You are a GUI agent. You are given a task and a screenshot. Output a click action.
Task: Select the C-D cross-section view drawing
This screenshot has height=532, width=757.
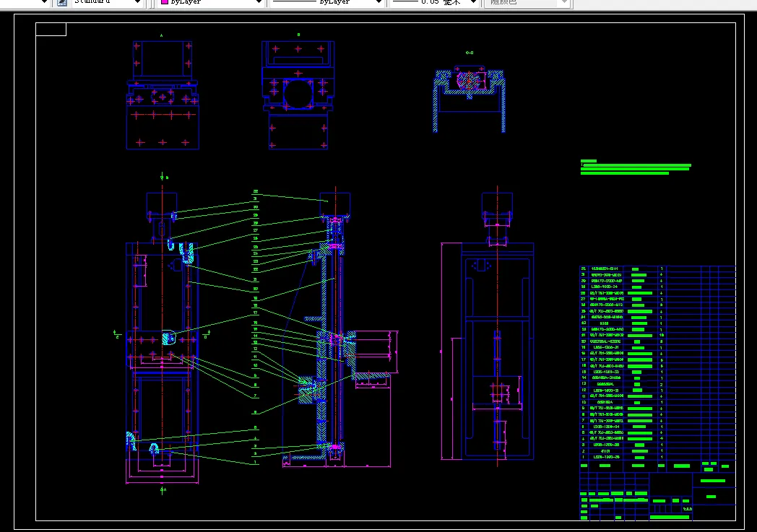point(470,100)
